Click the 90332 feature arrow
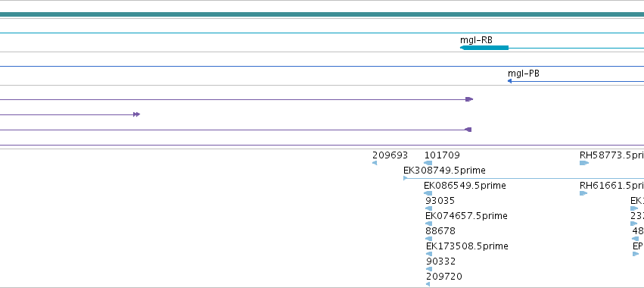The width and height of the screenshot is (644, 288). click(429, 269)
